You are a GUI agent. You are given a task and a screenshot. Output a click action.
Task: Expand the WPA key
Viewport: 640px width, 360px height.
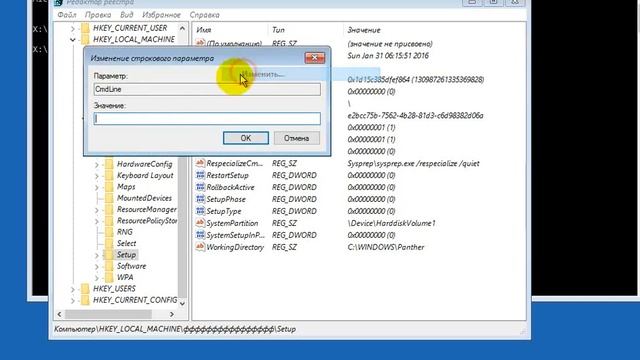point(97,278)
